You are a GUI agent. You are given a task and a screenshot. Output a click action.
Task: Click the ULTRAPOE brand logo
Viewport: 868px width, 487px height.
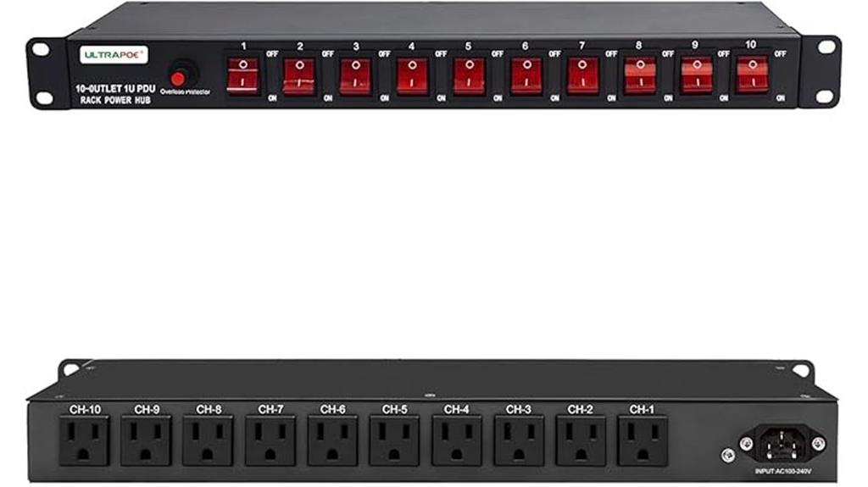coord(114,55)
